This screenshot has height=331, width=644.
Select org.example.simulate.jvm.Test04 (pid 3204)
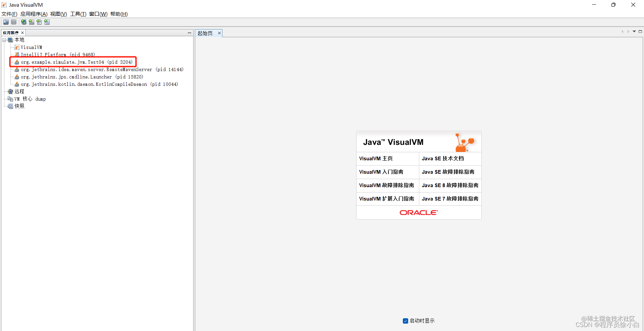(77, 62)
